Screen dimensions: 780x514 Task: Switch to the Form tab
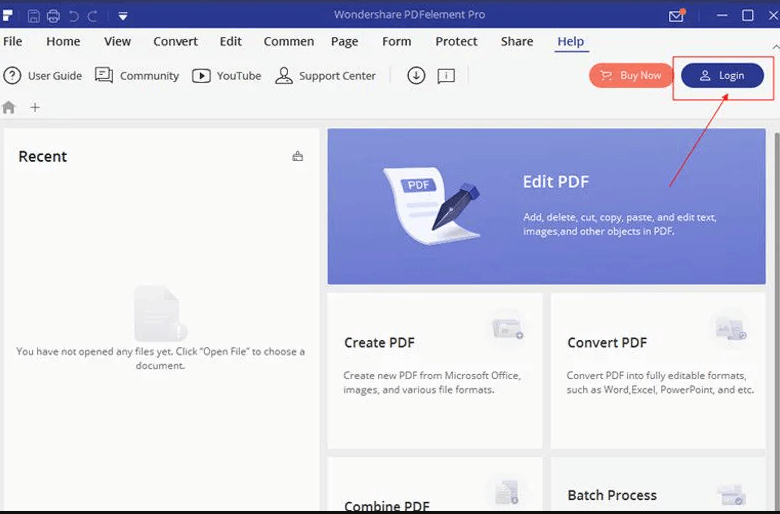[396, 41]
